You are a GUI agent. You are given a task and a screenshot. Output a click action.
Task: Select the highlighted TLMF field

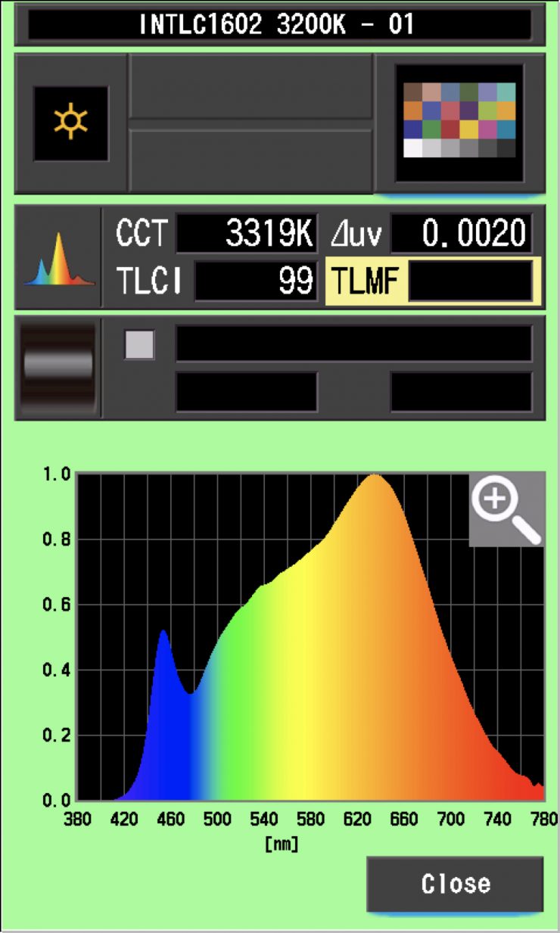pos(469,281)
